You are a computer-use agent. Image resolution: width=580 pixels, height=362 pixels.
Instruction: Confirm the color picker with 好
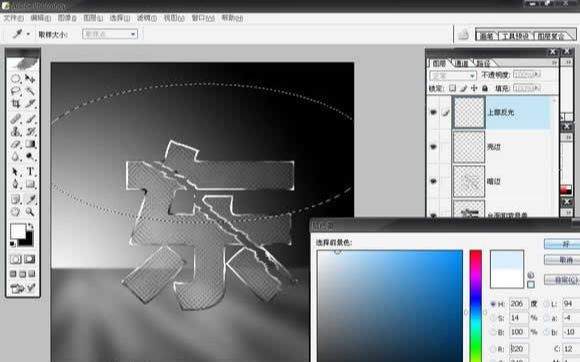(x=562, y=244)
